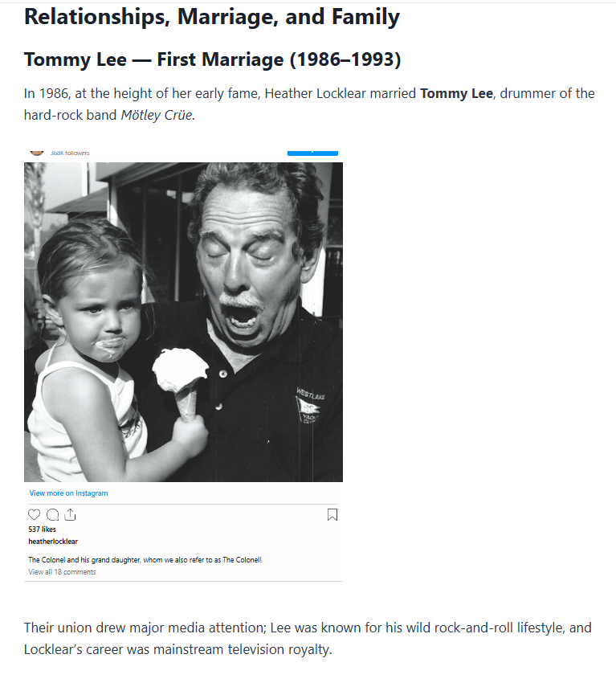Like the Instagram post with the heart icon
Screen dimensions: 616x687
34,515
